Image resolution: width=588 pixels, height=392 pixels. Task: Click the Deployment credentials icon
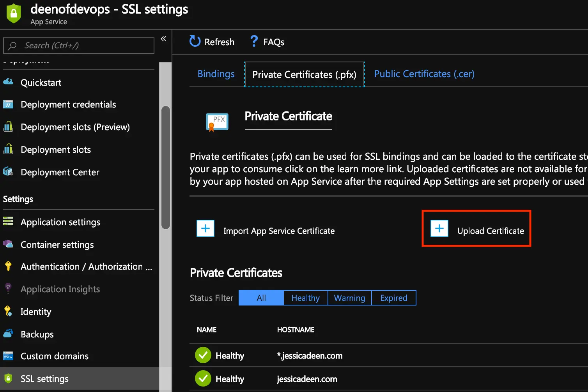[8, 104]
